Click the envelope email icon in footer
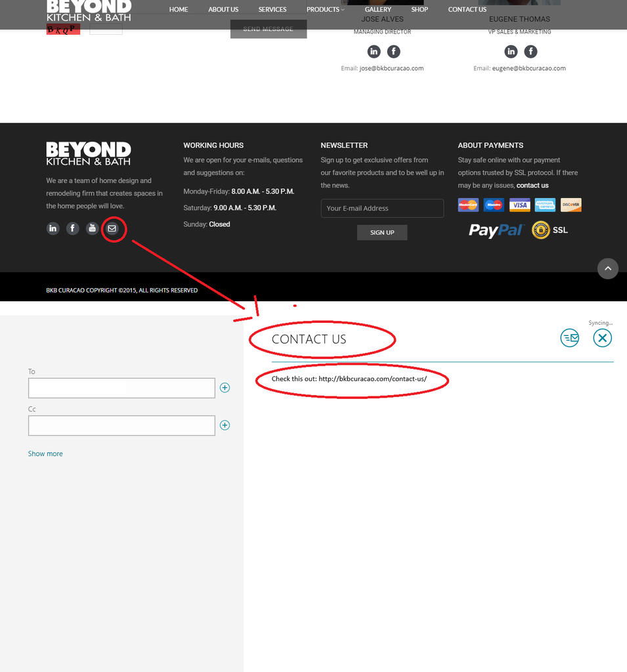 click(112, 228)
